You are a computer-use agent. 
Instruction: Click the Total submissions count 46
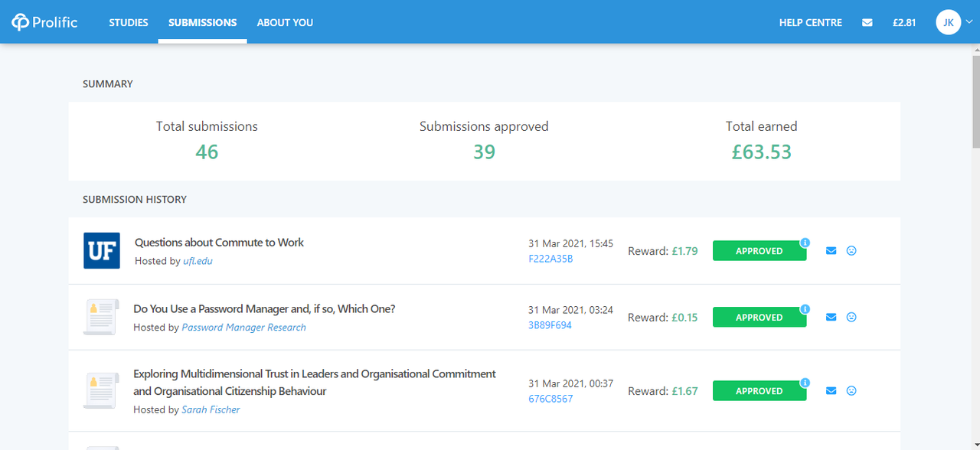207,152
